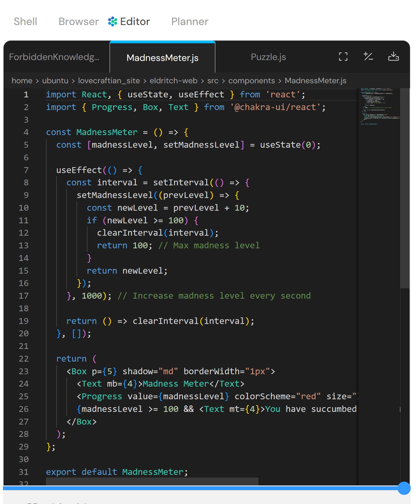Click 'return () => clearInterval(interval);' line
This screenshot has height=504, width=420.
160,321
